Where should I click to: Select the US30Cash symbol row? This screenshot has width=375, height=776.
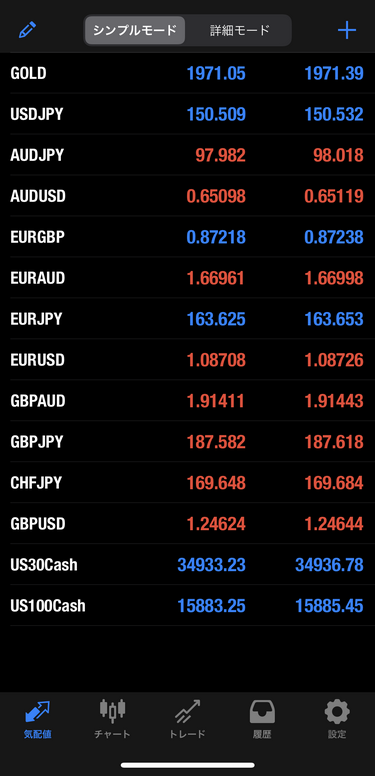(x=188, y=564)
